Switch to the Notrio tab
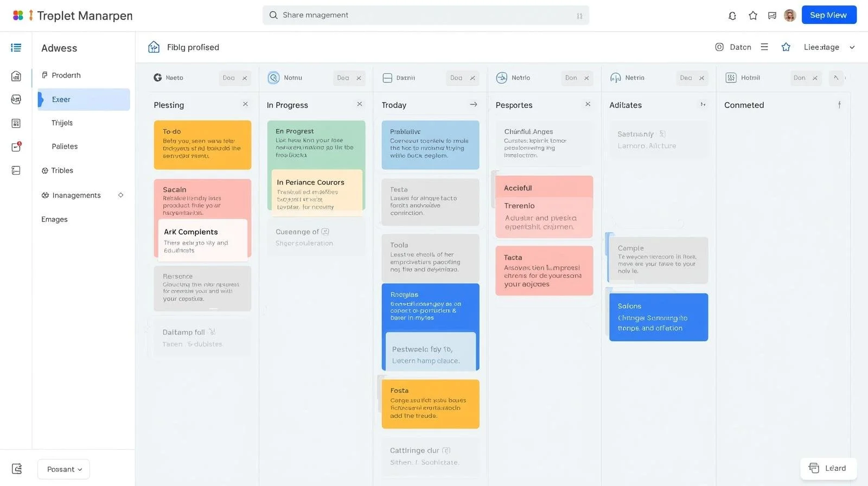The width and height of the screenshot is (868, 486). coord(514,78)
